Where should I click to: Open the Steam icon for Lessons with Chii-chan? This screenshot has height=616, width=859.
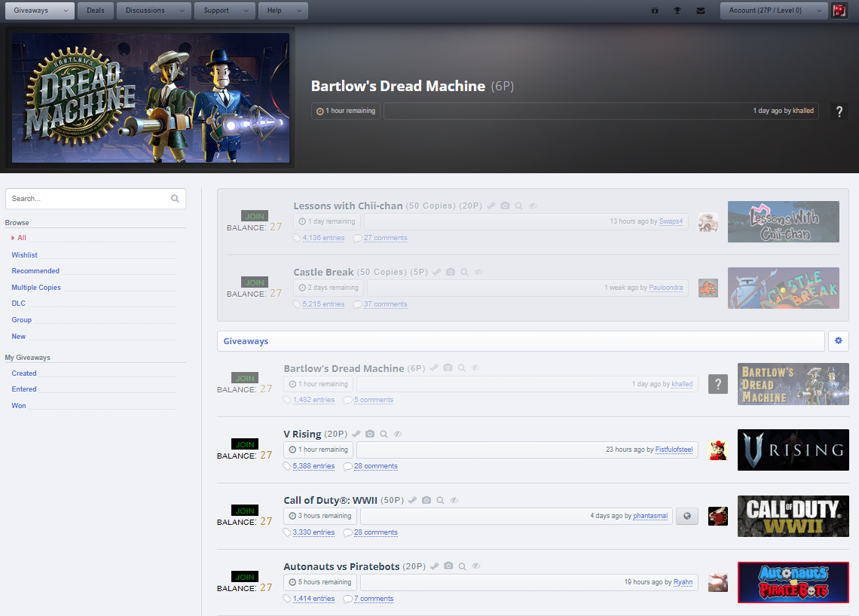(x=491, y=206)
